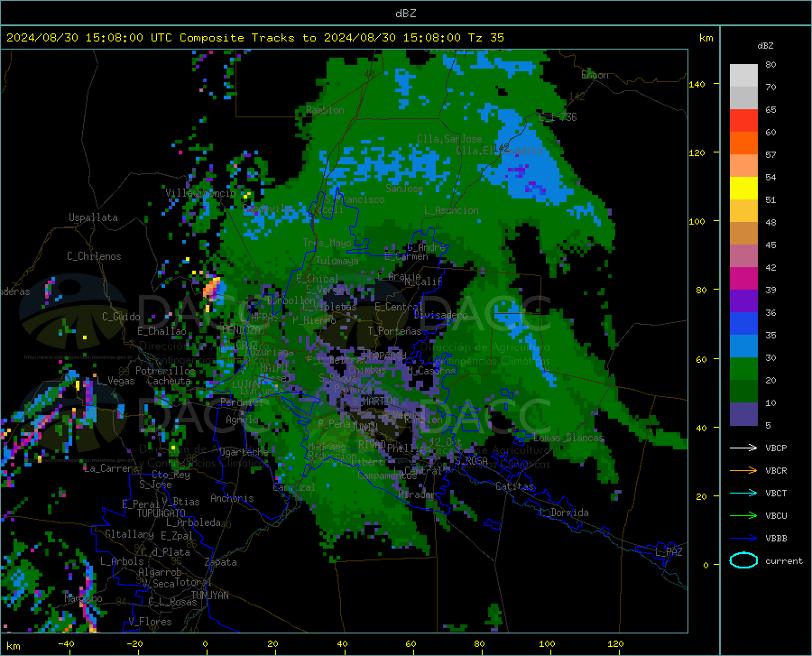Click the bright green 30–20 dBZ swatch
Image resolution: width=812 pixels, height=656 pixels.
click(743, 369)
